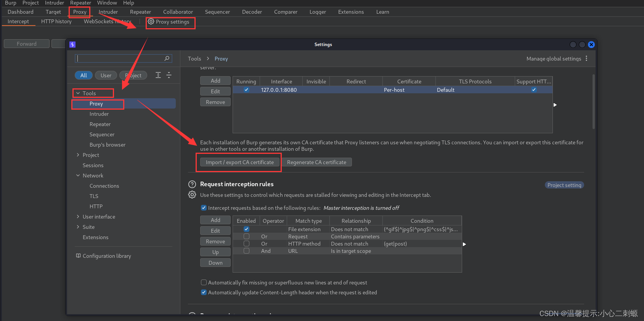Click Add button for interception rules
644x321 pixels.
click(215, 220)
